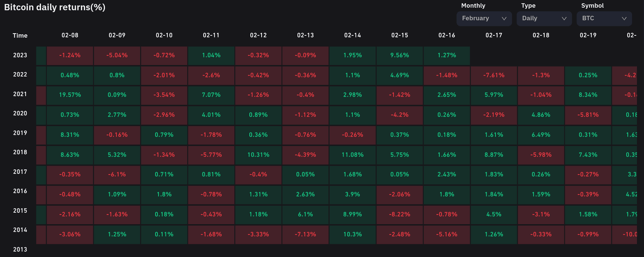Click the Bitcoin daily returns(%) title

coord(55,7)
